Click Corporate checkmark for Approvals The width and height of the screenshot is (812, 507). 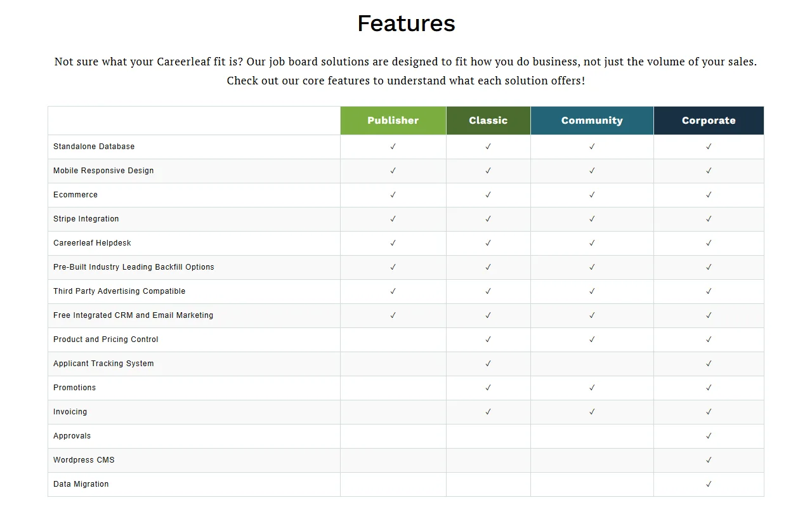(x=709, y=436)
